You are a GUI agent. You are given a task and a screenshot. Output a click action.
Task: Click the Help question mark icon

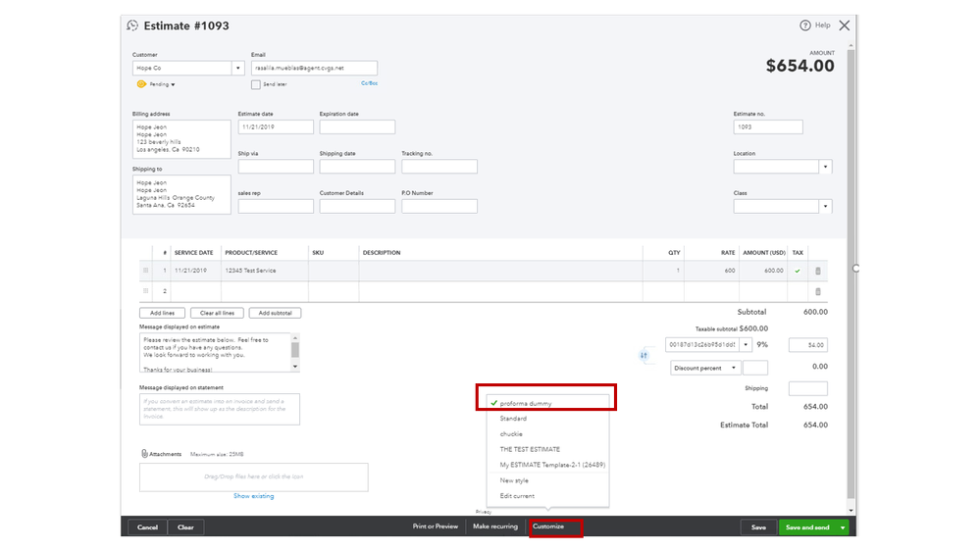pyautogui.click(x=805, y=25)
